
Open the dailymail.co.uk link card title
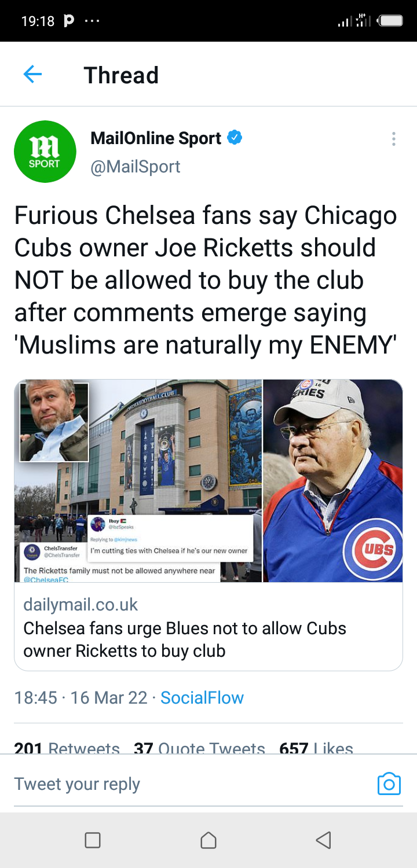point(185,639)
